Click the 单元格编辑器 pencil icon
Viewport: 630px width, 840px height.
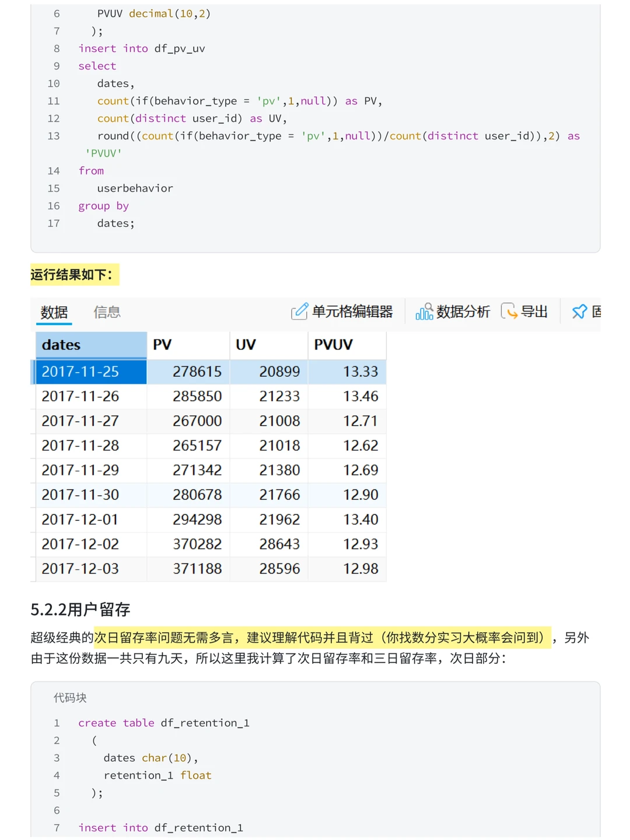299,311
